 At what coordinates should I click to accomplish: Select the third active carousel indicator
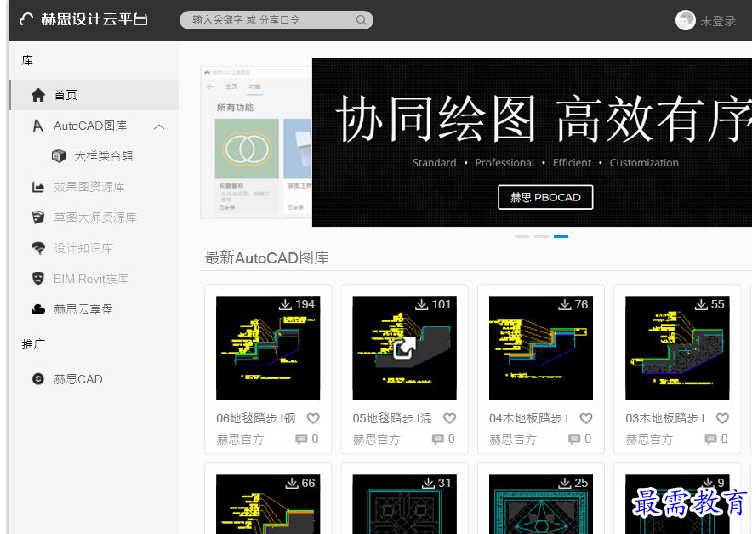(561, 236)
